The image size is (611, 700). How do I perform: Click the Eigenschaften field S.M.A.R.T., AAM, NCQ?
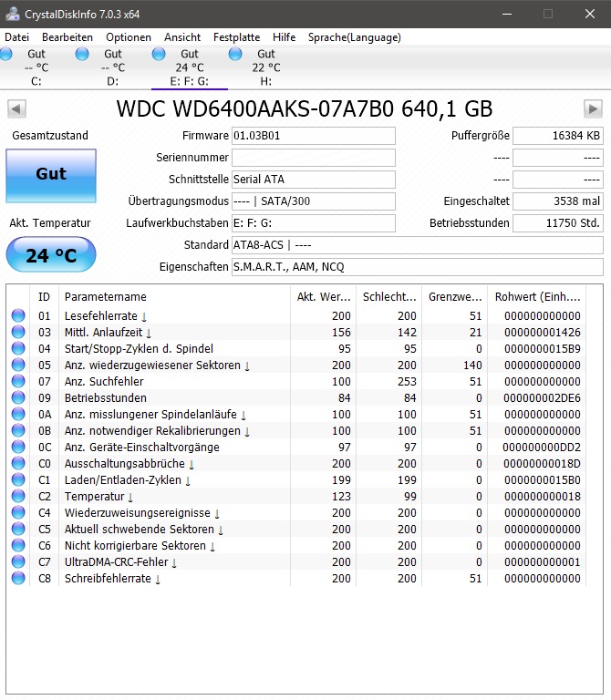point(417,267)
